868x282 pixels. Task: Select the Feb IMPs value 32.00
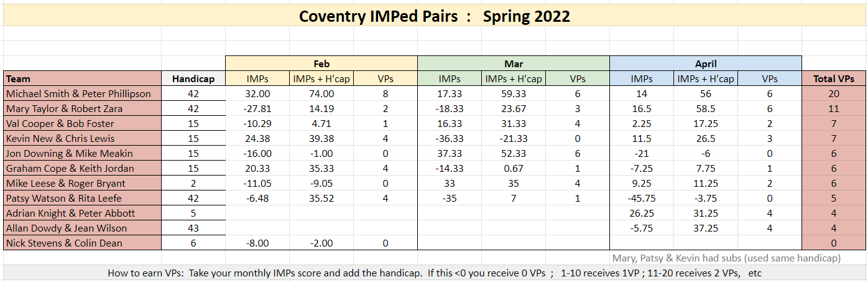pos(257,94)
